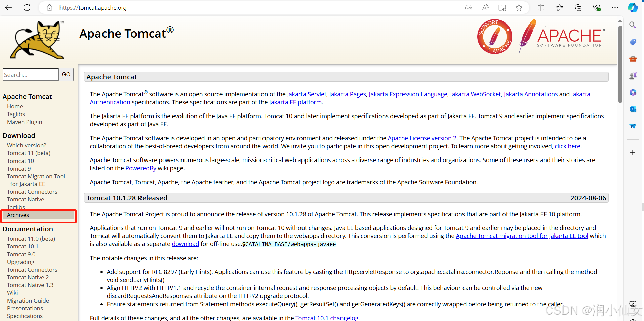Open the Specifications link

click(25, 316)
